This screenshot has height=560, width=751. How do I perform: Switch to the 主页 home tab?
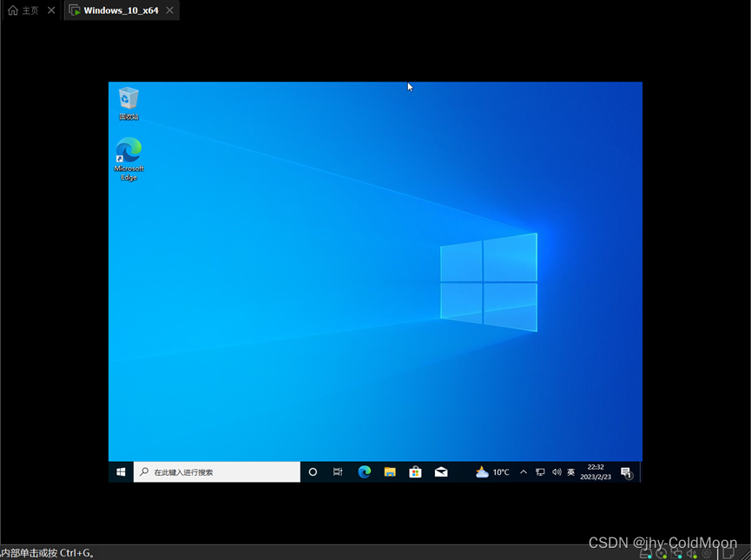(x=22, y=10)
